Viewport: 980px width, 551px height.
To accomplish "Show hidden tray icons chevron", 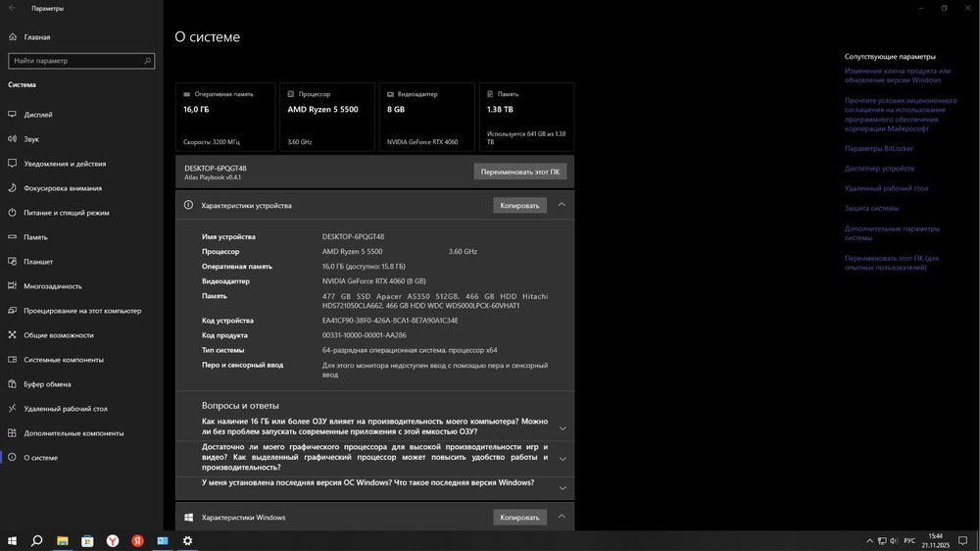I will pyautogui.click(x=869, y=541).
